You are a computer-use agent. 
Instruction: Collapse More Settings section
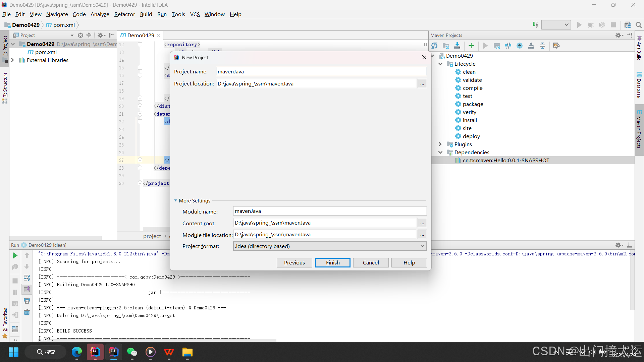(x=175, y=200)
